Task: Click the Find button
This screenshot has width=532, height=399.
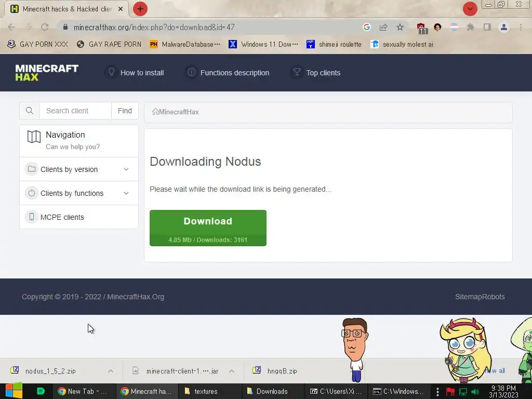Action: tap(125, 111)
